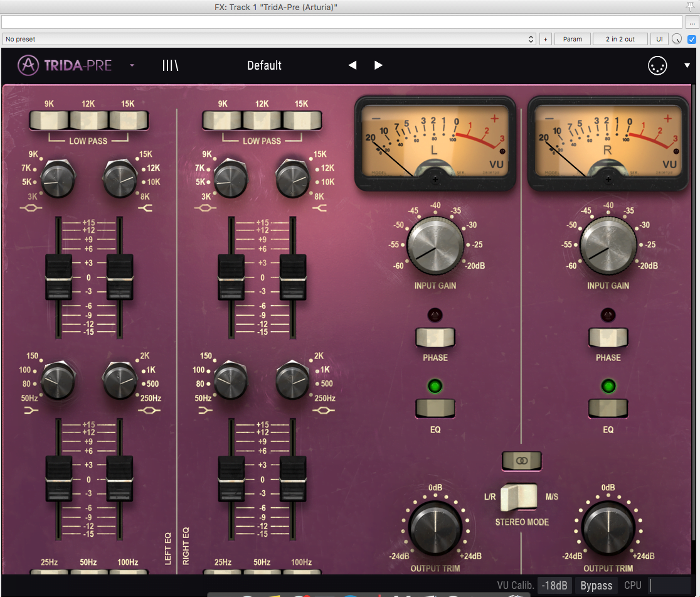Enable Right EQ 15K low pass switch
700x597 pixels.
[x=302, y=121]
